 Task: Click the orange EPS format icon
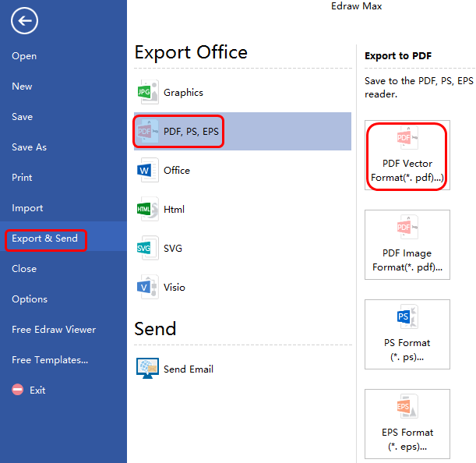pyautogui.click(x=407, y=407)
